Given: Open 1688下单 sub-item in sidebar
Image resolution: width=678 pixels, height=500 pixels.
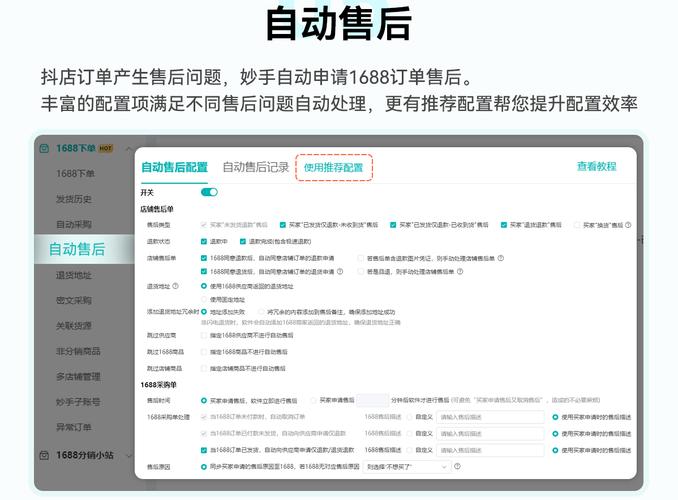Looking at the screenshot, I should point(75,173).
